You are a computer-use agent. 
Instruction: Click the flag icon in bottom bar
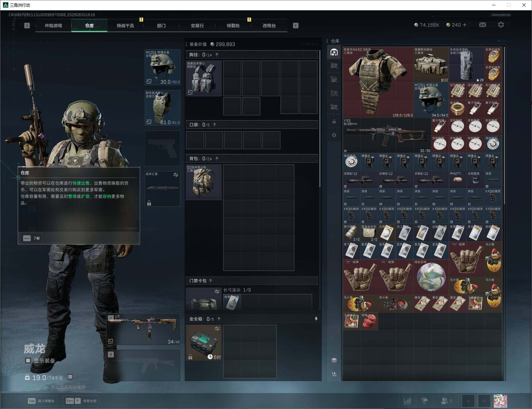coord(424,401)
